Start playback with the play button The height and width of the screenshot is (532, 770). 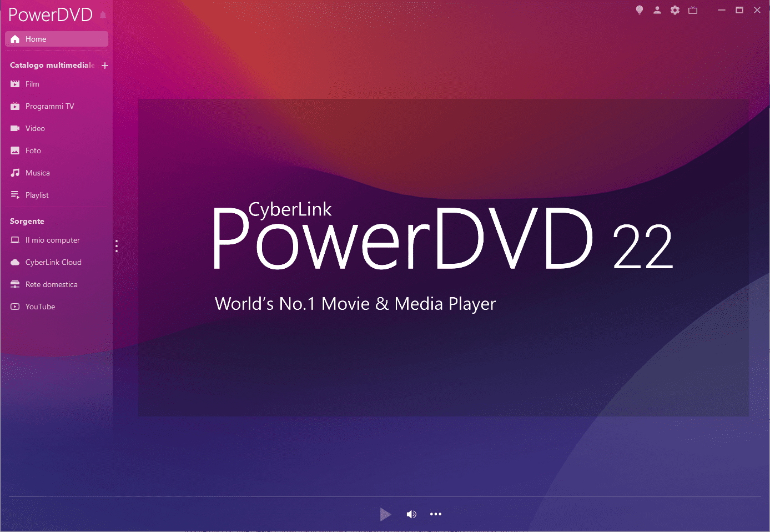pyautogui.click(x=385, y=514)
